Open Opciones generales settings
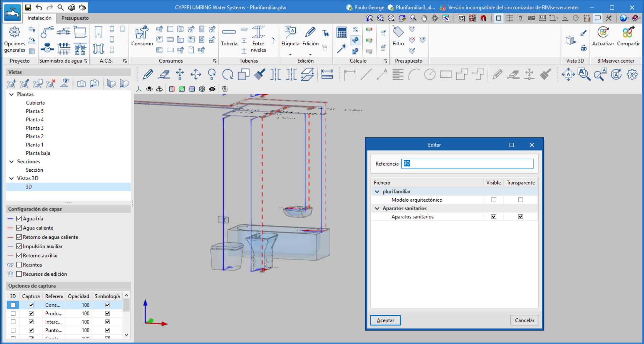 tap(14, 40)
